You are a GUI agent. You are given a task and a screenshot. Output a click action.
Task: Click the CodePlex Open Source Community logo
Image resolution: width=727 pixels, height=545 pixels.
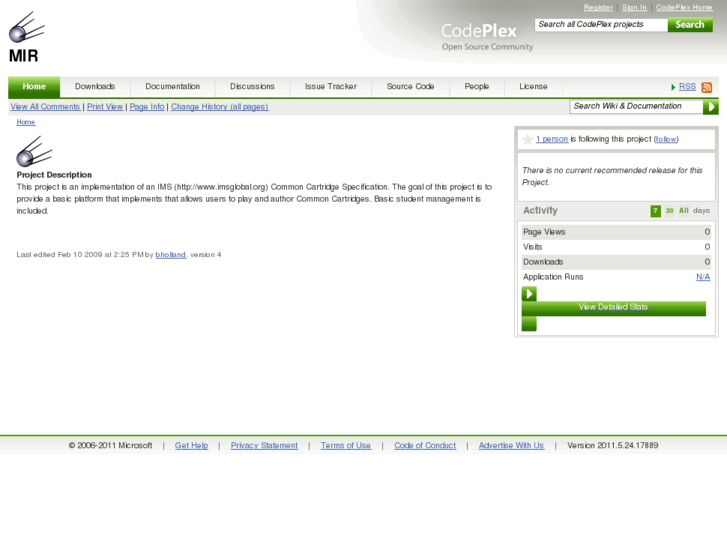487,37
